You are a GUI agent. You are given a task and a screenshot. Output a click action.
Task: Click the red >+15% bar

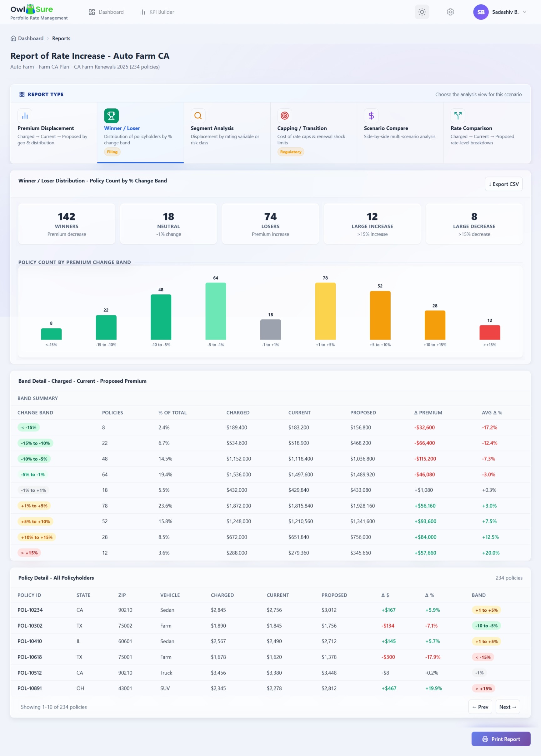[x=489, y=332]
